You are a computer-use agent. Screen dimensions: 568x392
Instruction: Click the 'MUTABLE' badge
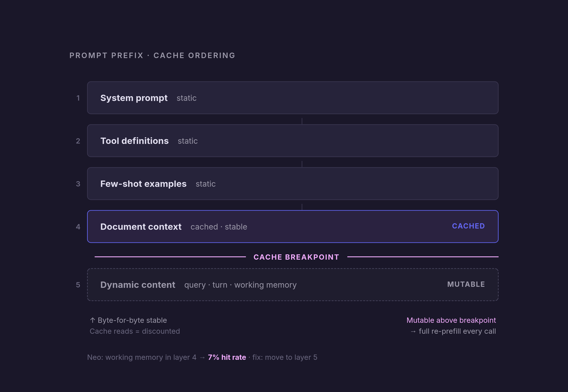(x=466, y=284)
